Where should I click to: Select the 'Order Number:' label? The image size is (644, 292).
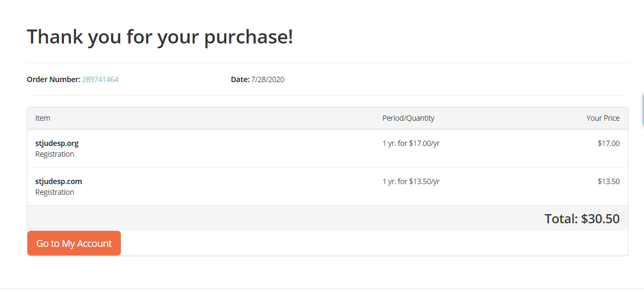coord(53,79)
